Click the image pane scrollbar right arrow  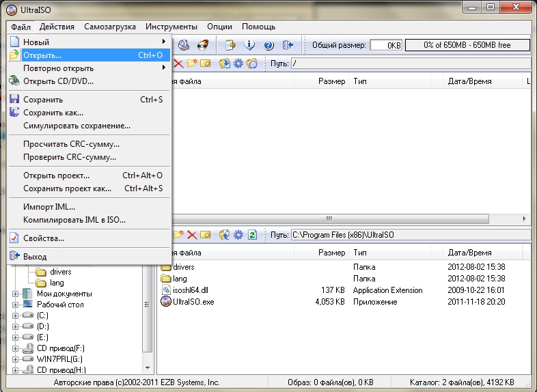click(524, 219)
